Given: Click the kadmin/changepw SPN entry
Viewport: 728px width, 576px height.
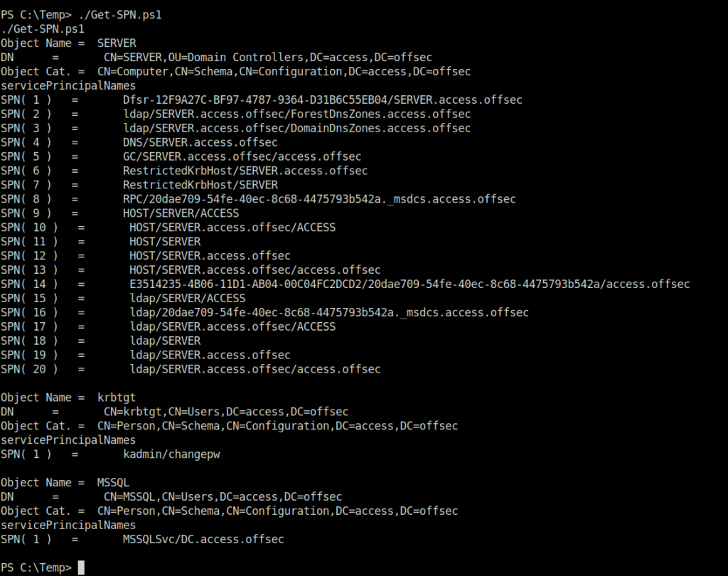Looking at the screenshot, I should [171, 454].
